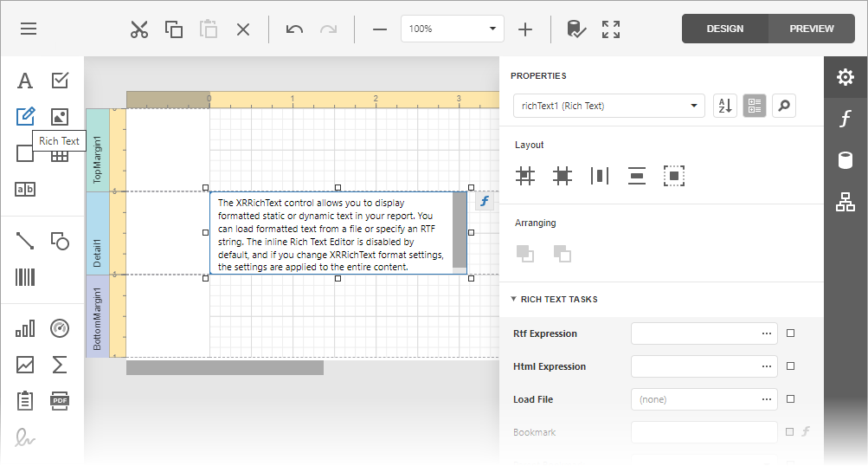
Task: Open Html Expression ellipsis editor
Action: 766,366
